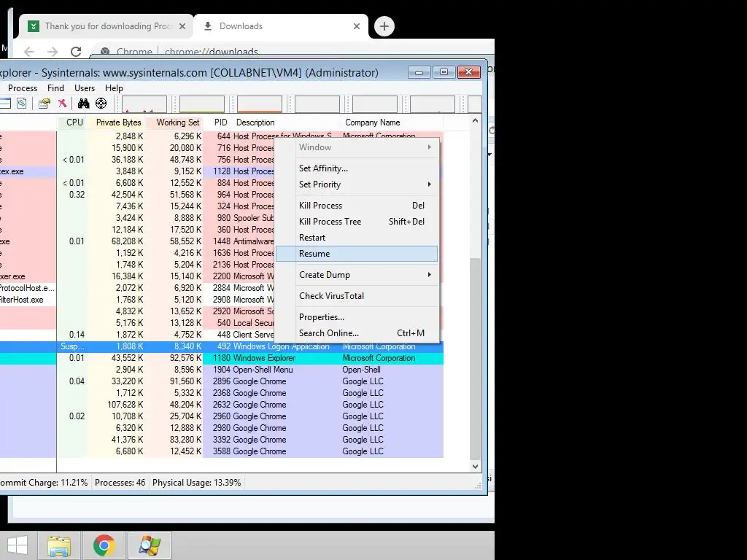Click the Properties toolbar icon
This screenshot has height=560, width=747.
(44, 104)
